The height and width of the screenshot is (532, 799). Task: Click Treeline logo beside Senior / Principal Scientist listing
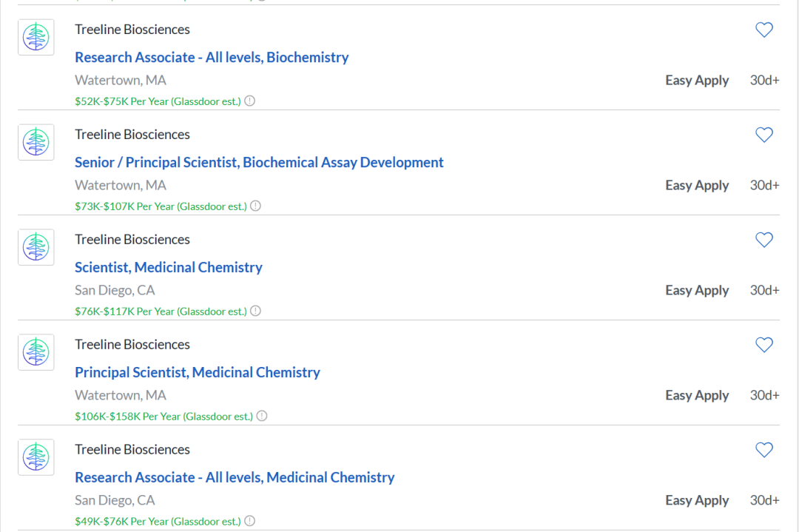click(36, 142)
